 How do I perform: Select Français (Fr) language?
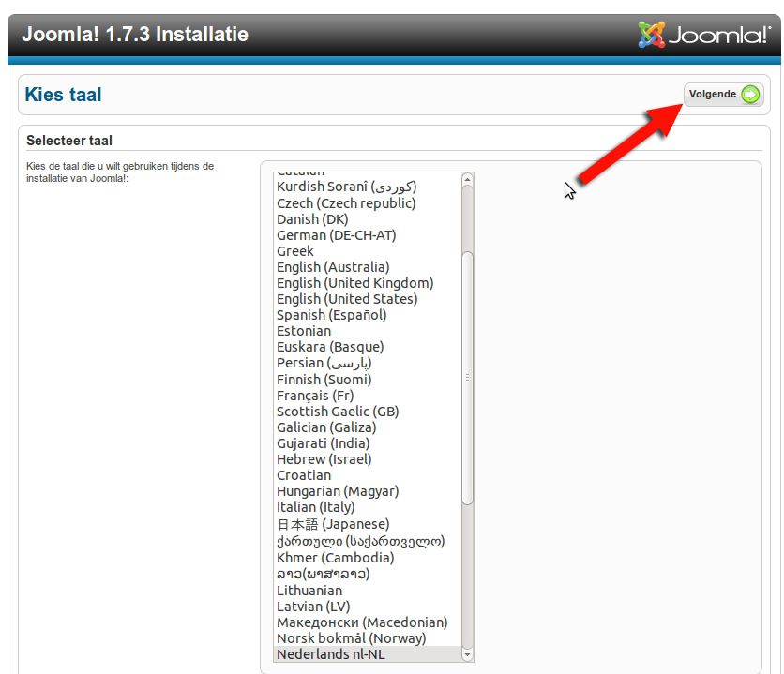point(368,396)
